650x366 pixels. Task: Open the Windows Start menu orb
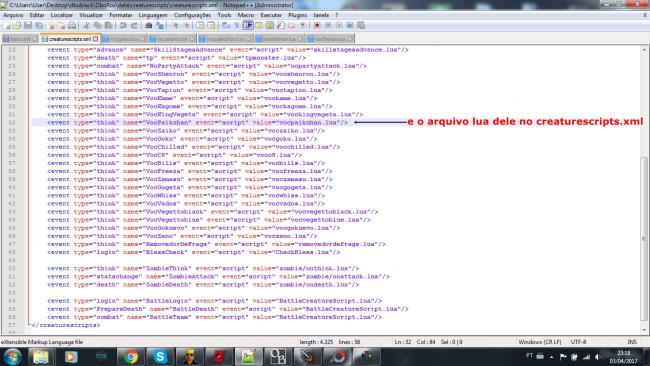[x=12, y=357]
